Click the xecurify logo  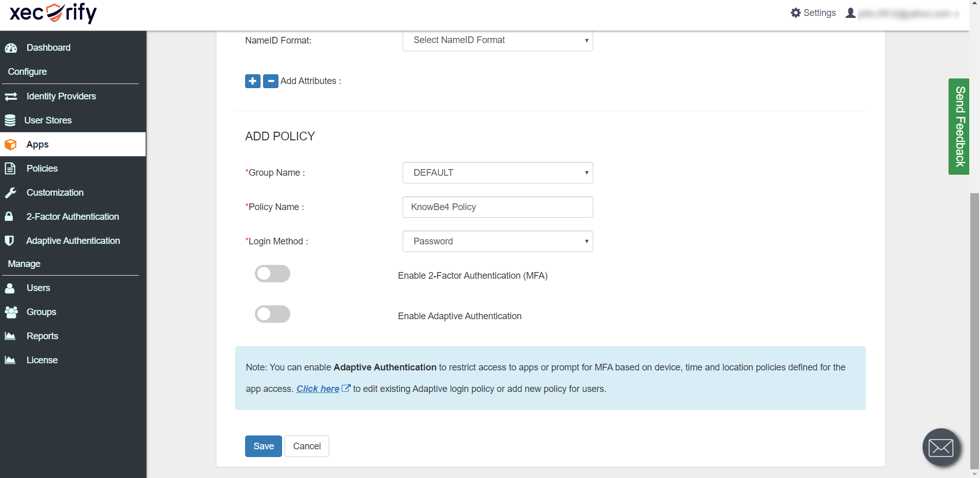(x=53, y=13)
